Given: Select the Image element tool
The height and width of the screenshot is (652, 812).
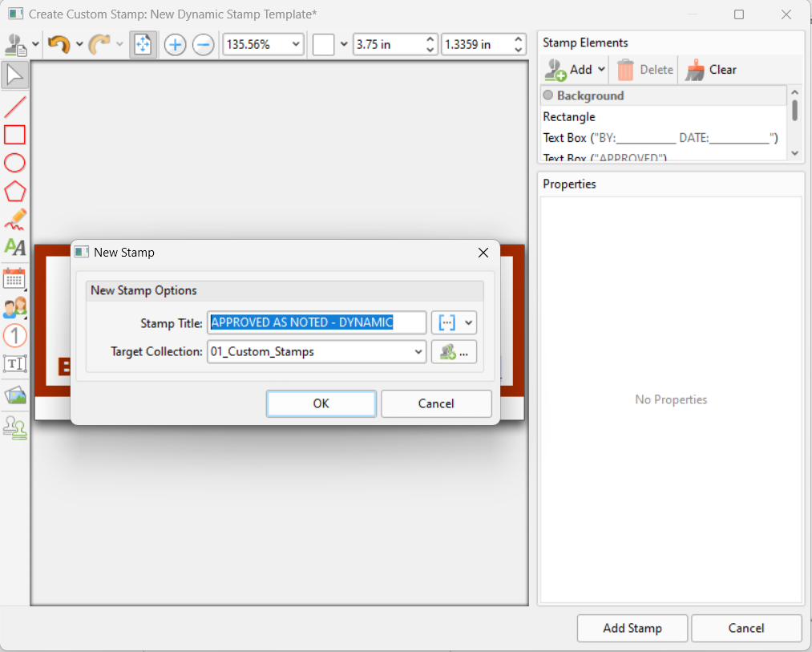Looking at the screenshot, I should click(x=14, y=394).
